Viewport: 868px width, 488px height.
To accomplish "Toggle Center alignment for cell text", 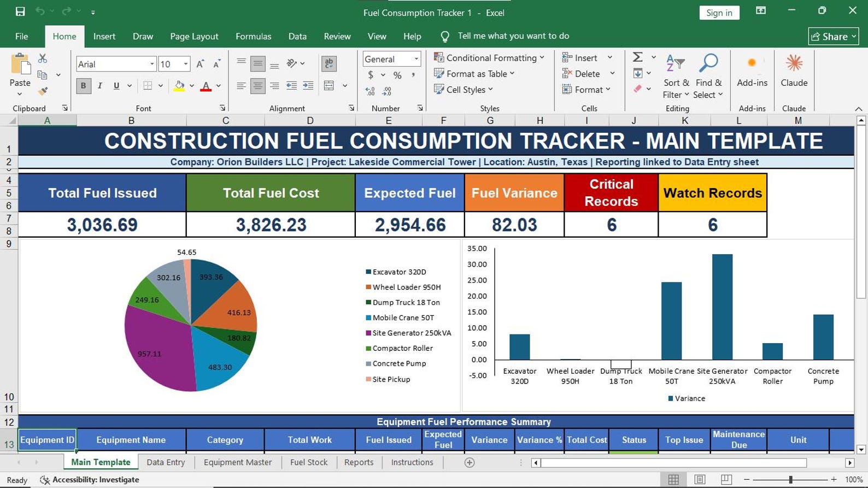I will [x=258, y=86].
